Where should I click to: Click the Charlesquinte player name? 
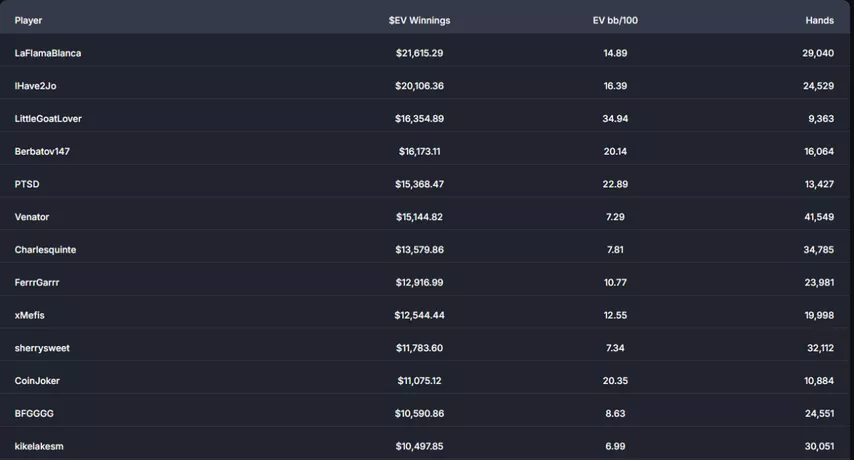pos(45,250)
